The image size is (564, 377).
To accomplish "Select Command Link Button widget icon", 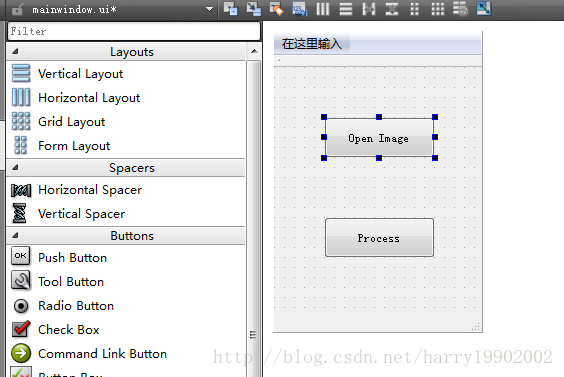I will pos(21,353).
